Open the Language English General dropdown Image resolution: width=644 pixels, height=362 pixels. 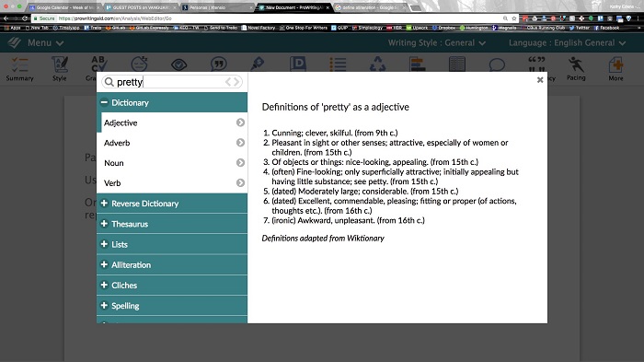click(568, 42)
